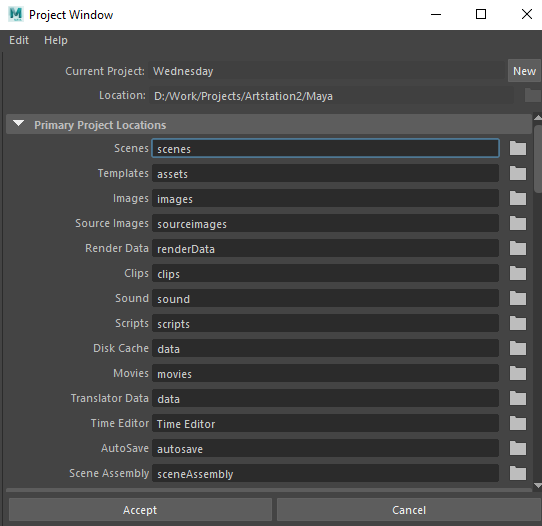The height and width of the screenshot is (526, 542).
Task: Close the Project Window
Action: 526,15
